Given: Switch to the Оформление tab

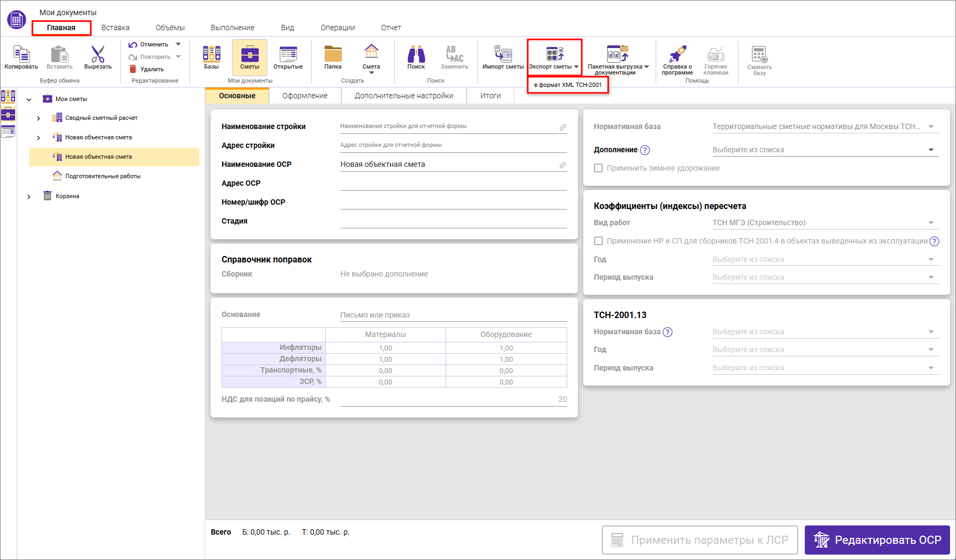Looking at the screenshot, I should coord(305,96).
